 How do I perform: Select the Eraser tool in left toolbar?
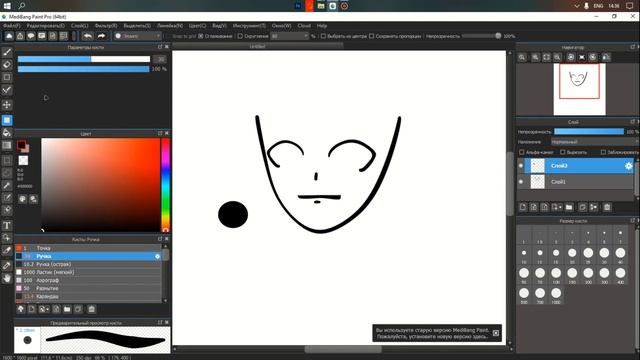click(7, 64)
